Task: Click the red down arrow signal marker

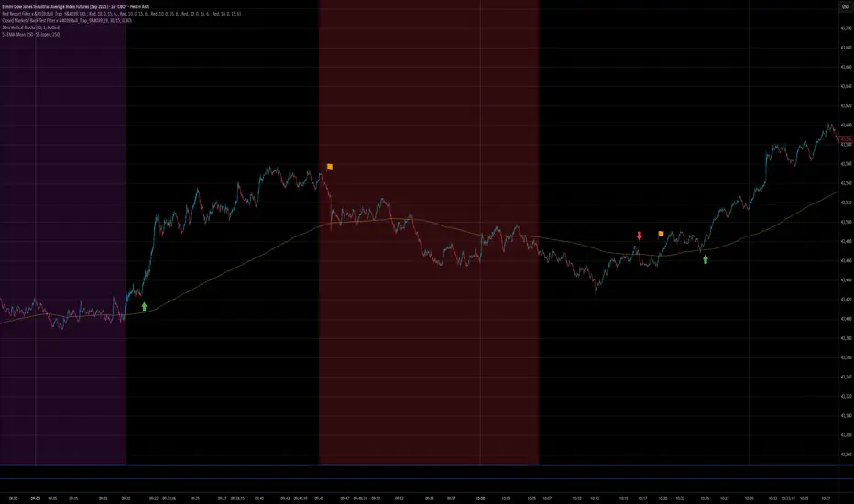Action: [x=640, y=236]
